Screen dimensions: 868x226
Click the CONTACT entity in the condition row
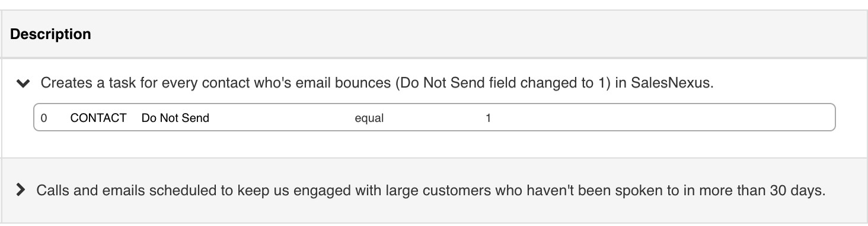(x=98, y=118)
